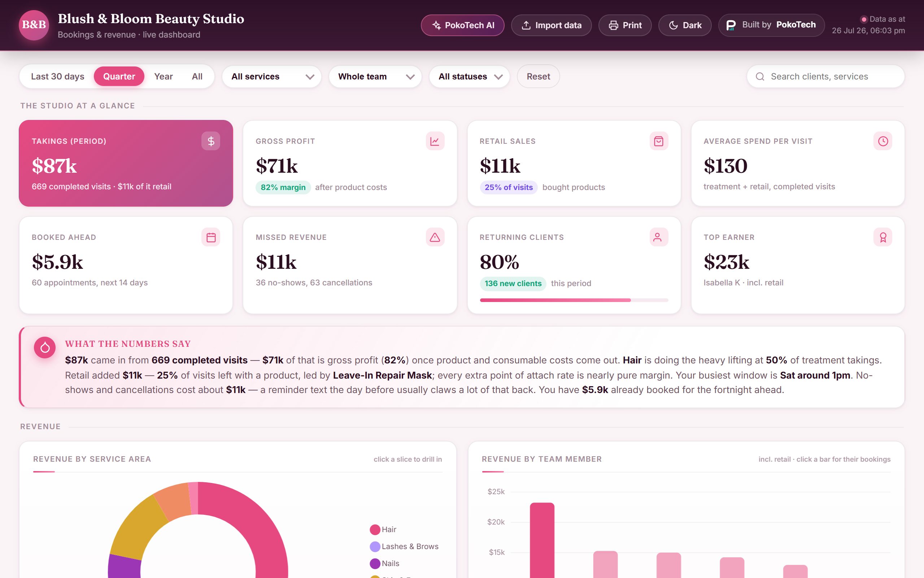The image size is (924, 578).
Task: Click the Revenue By Service Area heading
Action: click(x=92, y=459)
